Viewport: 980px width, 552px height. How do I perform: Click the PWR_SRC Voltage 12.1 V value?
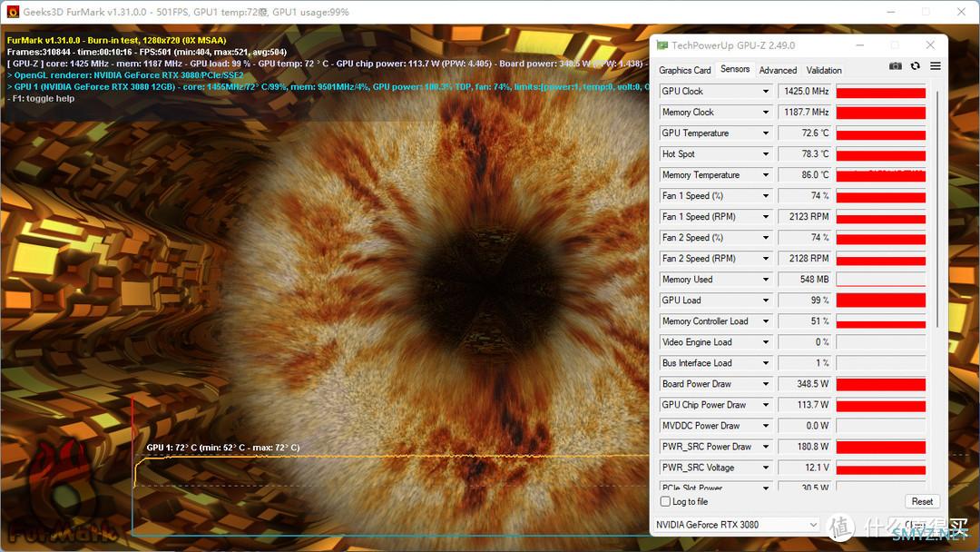click(806, 468)
